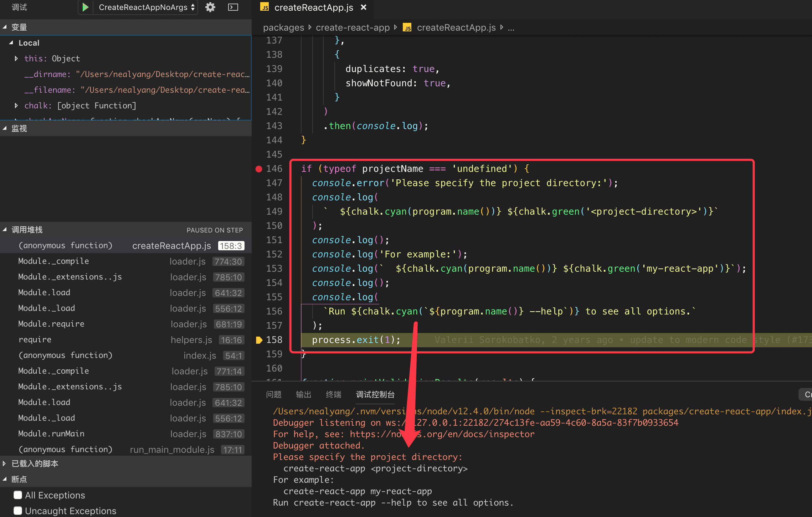Select Module._compile frame at loader.js 771:14
Viewport: 812px width, 517px height.
(x=126, y=371)
